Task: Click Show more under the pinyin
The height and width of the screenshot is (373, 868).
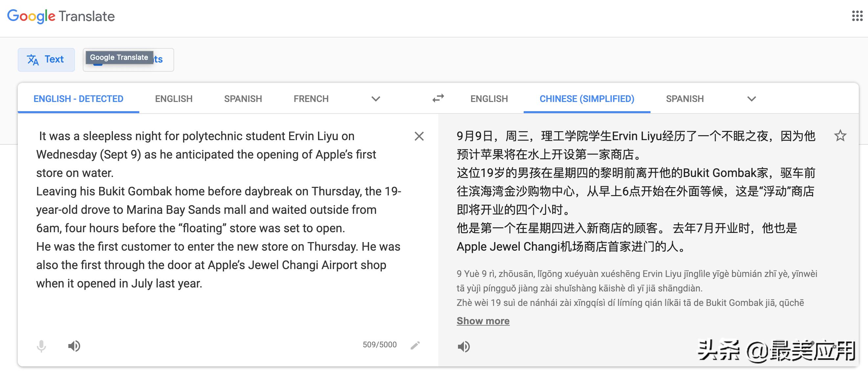Action: (483, 321)
